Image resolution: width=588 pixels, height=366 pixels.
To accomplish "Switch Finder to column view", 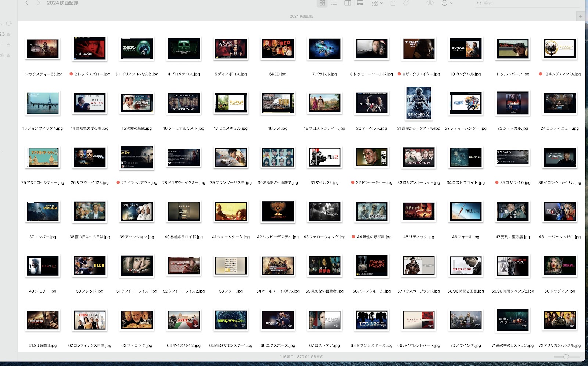I will [348, 3].
